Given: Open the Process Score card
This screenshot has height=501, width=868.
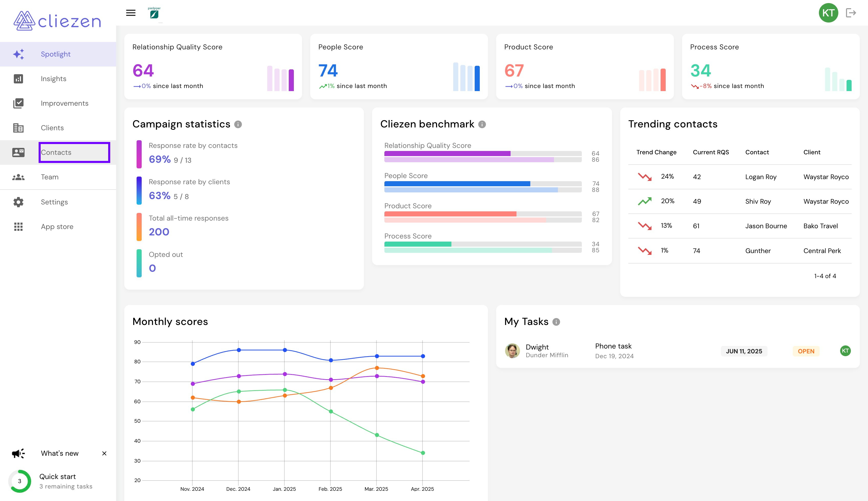Looking at the screenshot, I should tap(771, 67).
